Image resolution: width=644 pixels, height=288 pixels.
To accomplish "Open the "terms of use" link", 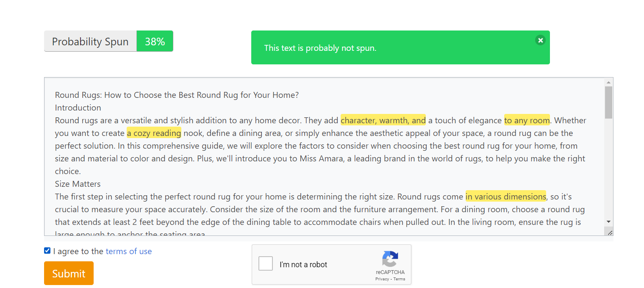I will pyautogui.click(x=129, y=252).
